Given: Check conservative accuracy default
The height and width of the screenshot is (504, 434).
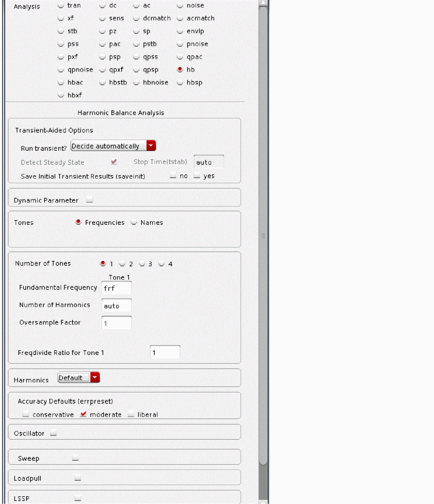Looking at the screenshot, I should [26, 415].
